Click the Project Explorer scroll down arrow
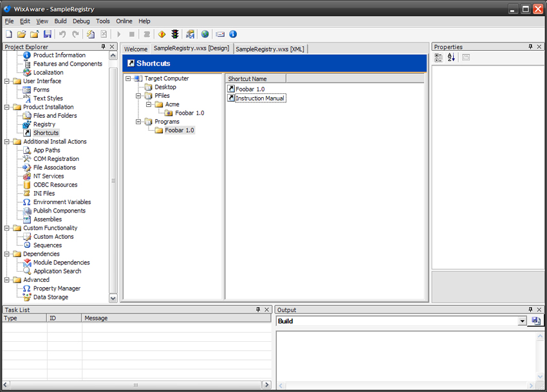 (x=113, y=298)
